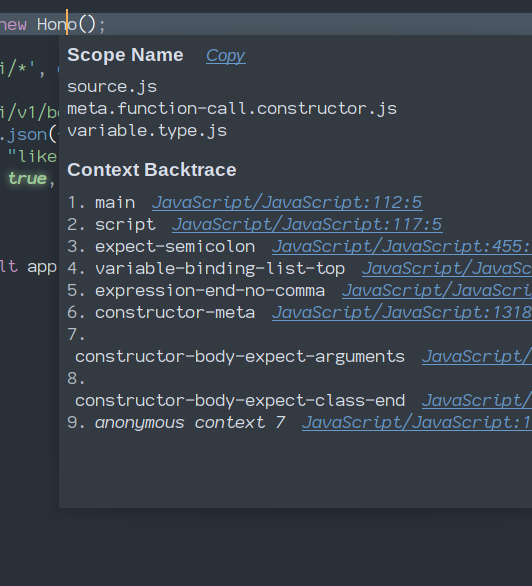
Task: Open expression-end-no-comma JavaScript link
Action: pos(437,291)
